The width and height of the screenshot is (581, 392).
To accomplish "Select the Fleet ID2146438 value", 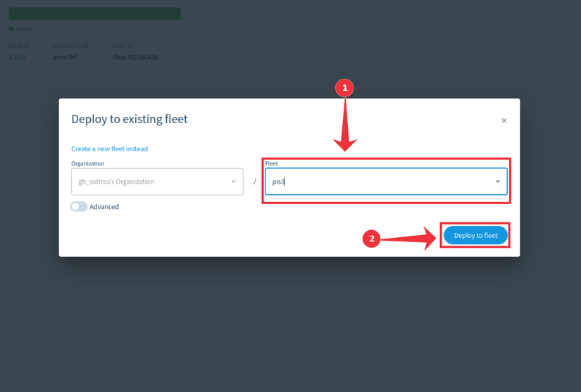I will coord(135,57).
